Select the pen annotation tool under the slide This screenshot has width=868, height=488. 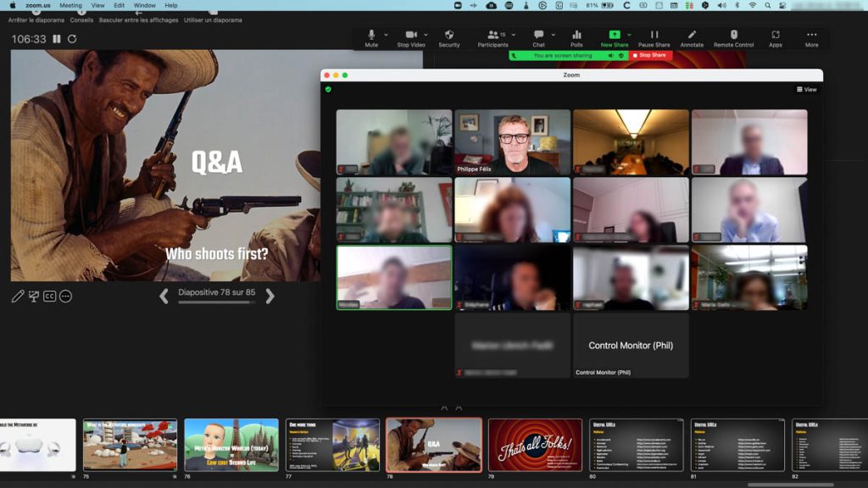18,297
